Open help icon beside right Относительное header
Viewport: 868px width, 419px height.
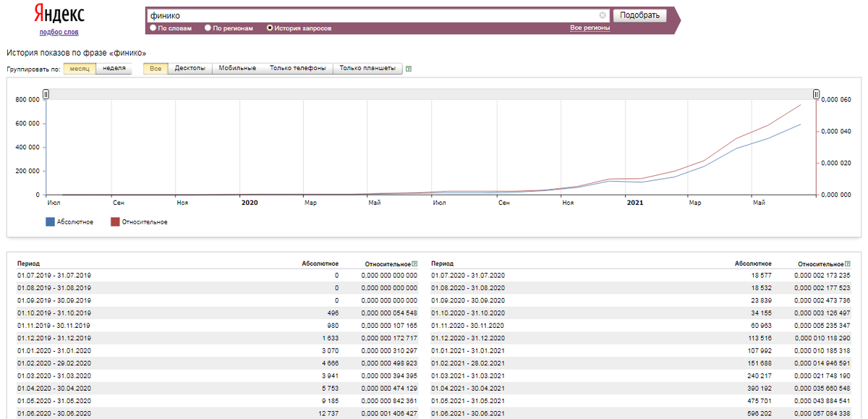[848, 264]
